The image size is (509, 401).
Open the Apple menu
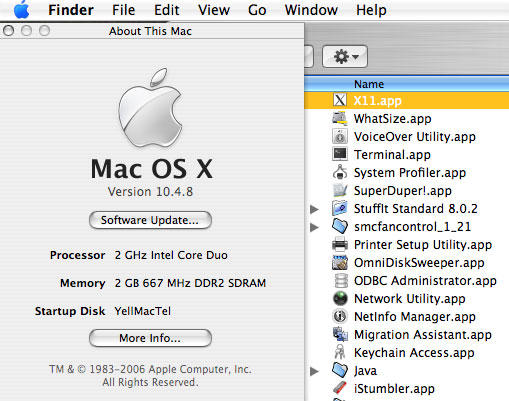[22, 10]
